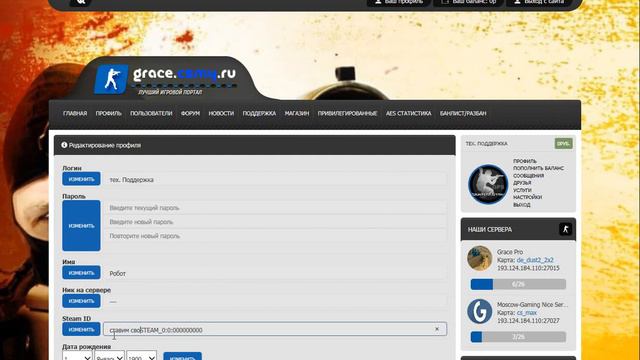Open Профиль in navigation menu
Image resolution: width=640 pixels, height=360 pixels.
pyautogui.click(x=109, y=113)
